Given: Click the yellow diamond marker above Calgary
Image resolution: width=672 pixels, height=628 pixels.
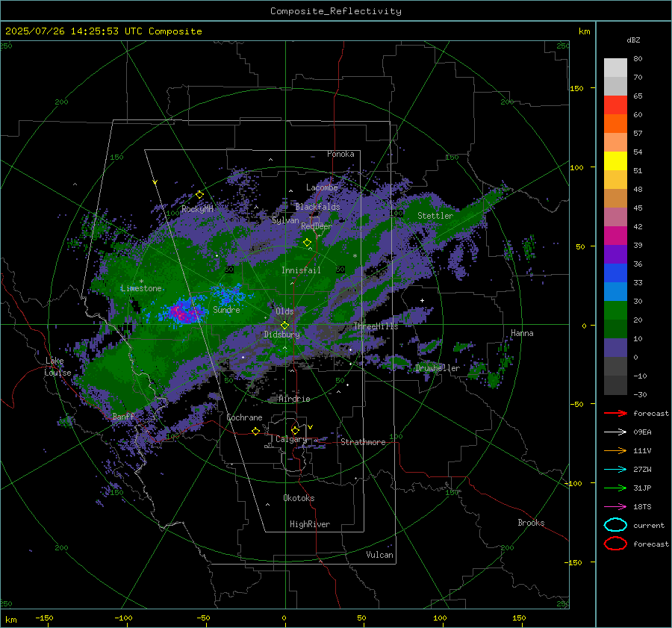Looking at the screenshot, I should tap(295, 430).
